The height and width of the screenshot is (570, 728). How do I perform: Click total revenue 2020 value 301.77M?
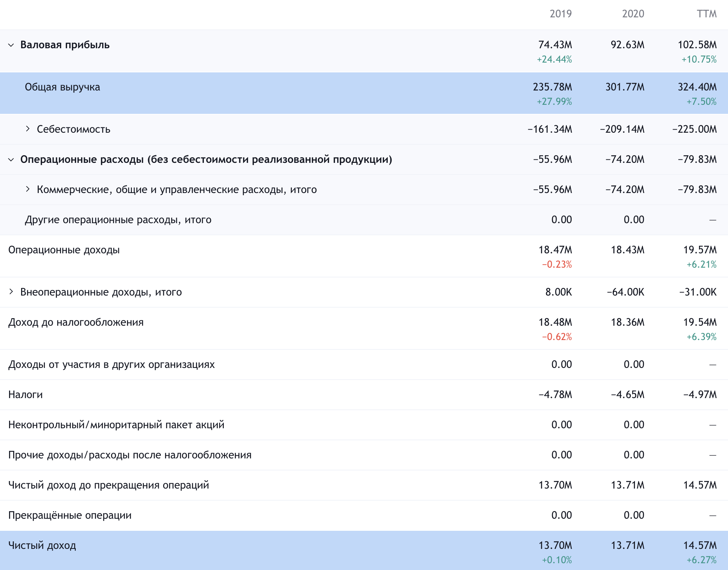(625, 87)
